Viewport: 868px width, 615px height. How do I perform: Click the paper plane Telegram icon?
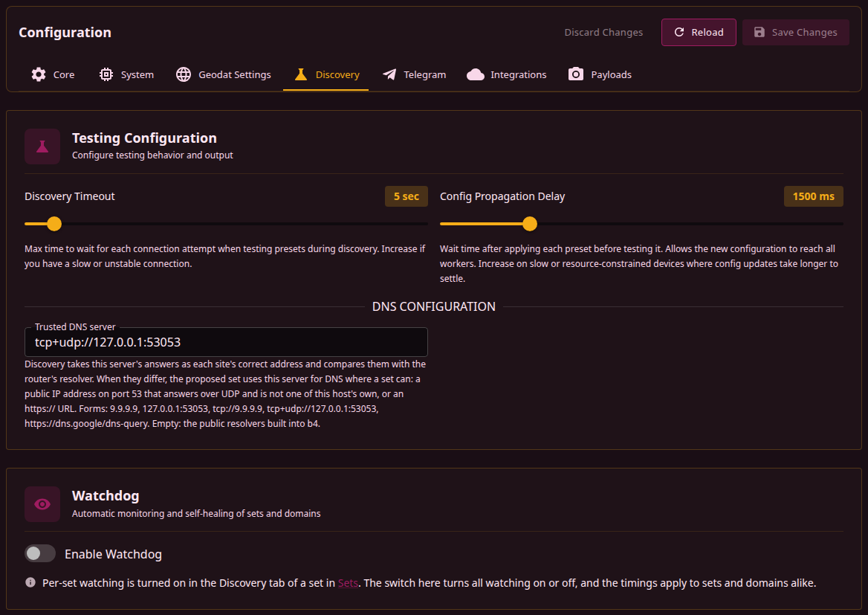click(x=389, y=74)
